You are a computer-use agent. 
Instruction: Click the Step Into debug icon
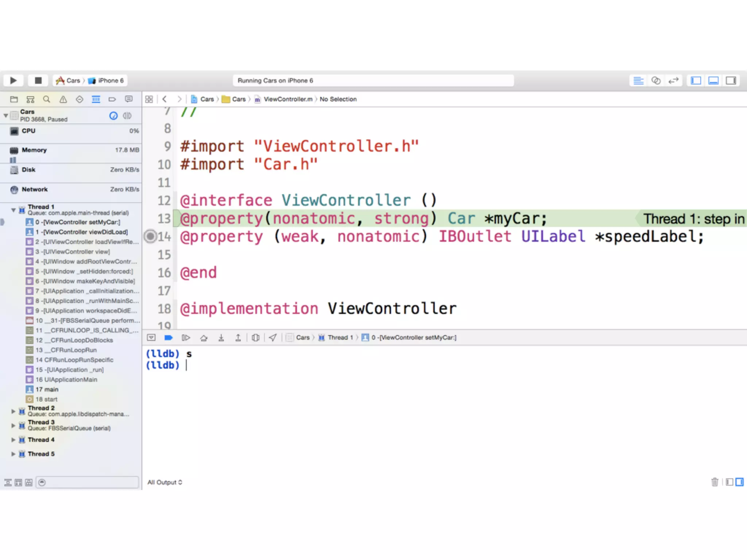click(221, 338)
